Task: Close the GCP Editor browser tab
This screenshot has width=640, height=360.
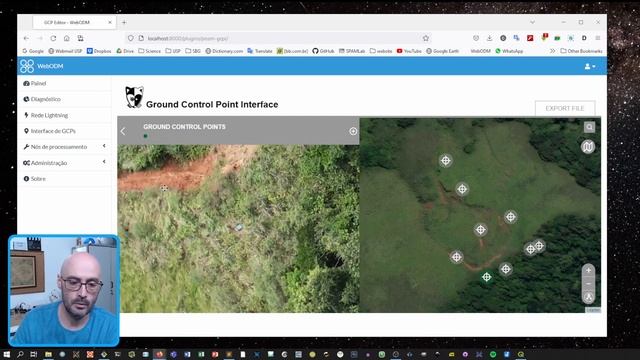Action: click(110, 22)
